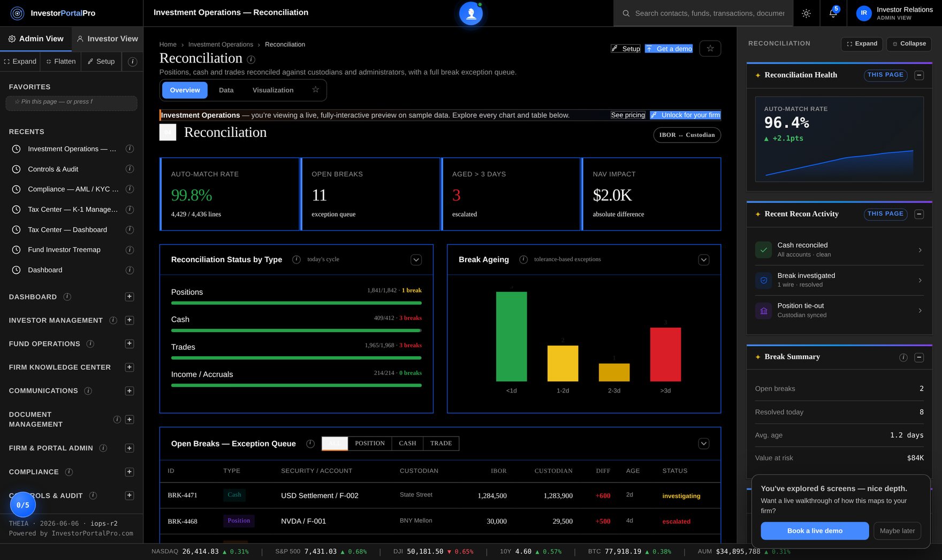Click Unlock for your firm button
Viewport: 942px width, 560px height.
click(686, 115)
